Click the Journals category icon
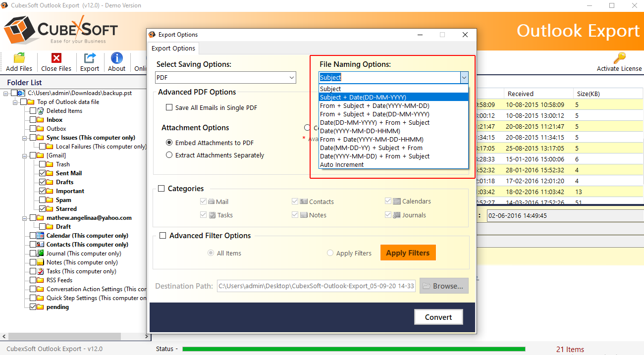This screenshot has height=355, width=644. click(x=397, y=215)
